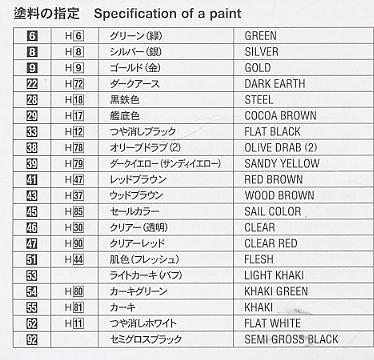Click the black number 33 box
This screenshot has width=374, height=360.
point(32,132)
